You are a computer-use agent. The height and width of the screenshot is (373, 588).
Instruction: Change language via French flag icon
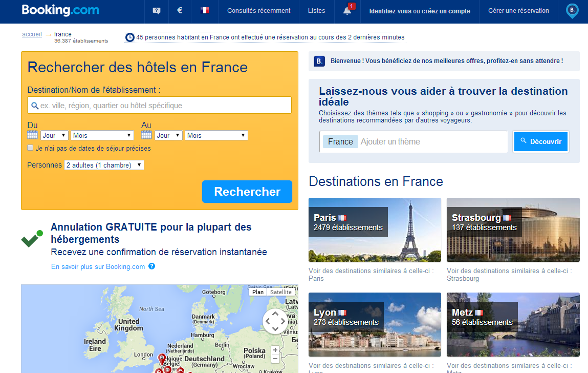tap(205, 11)
